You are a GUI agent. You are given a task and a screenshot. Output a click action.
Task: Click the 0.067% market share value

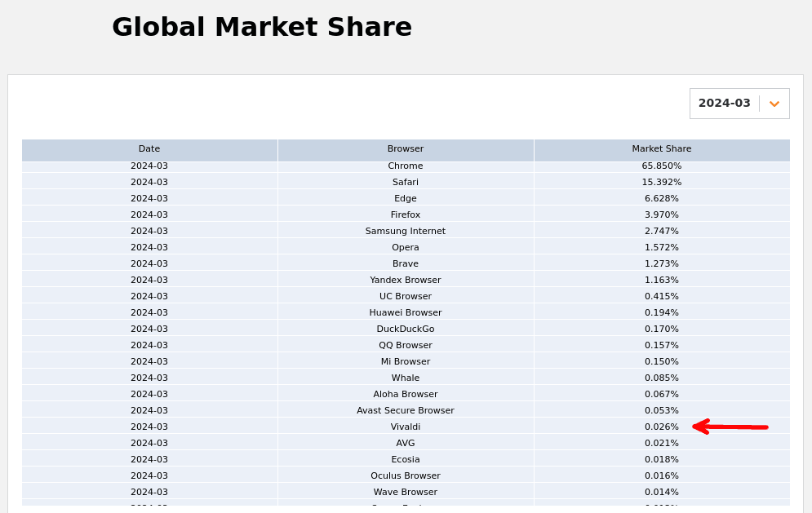click(662, 395)
